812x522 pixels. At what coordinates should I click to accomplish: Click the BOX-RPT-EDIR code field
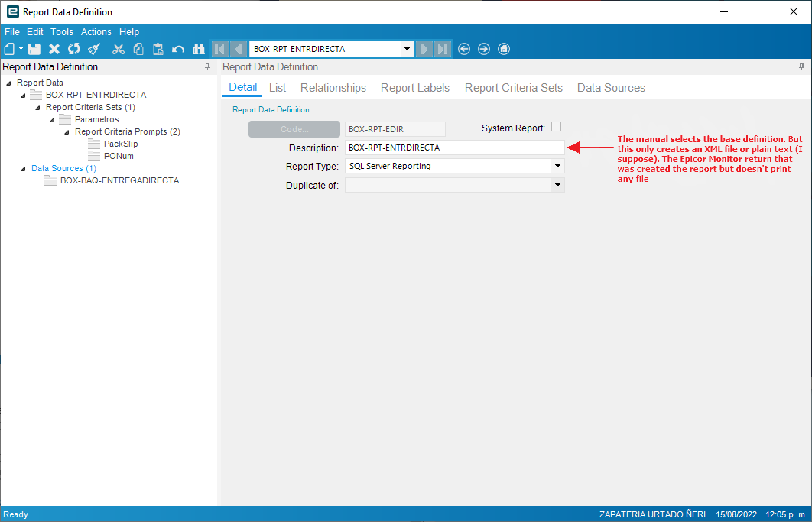395,129
